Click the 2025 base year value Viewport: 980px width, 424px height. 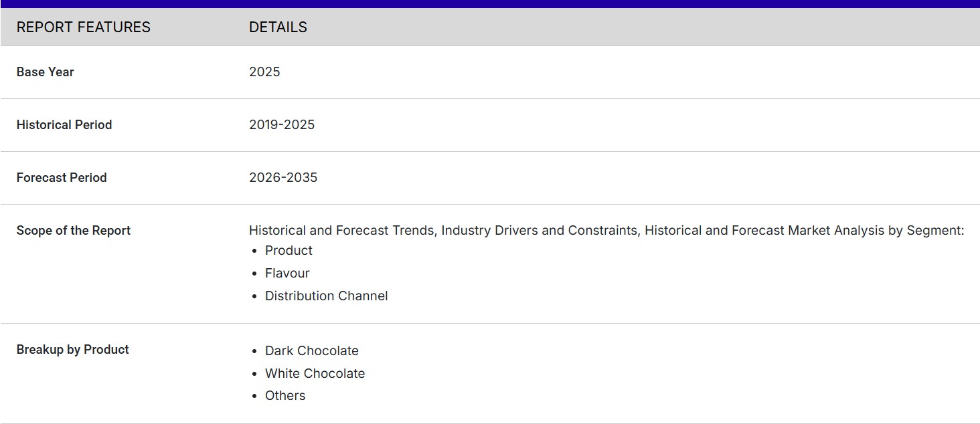[x=264, y=72]
